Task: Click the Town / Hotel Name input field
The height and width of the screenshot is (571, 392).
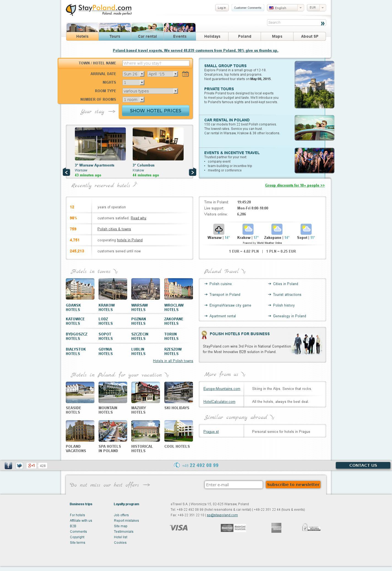Action: [x=156, y=63]
